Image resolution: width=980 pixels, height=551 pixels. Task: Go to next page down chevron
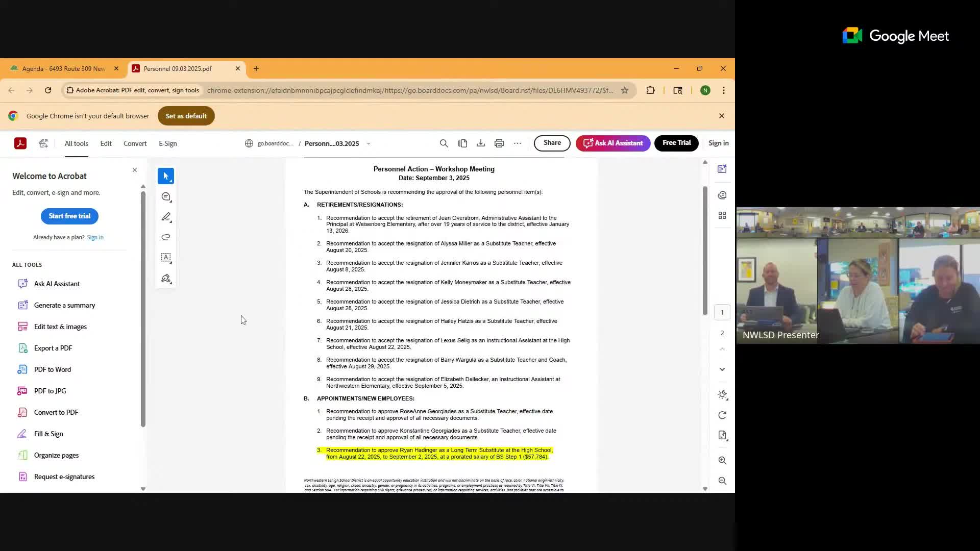coord(722,369)
